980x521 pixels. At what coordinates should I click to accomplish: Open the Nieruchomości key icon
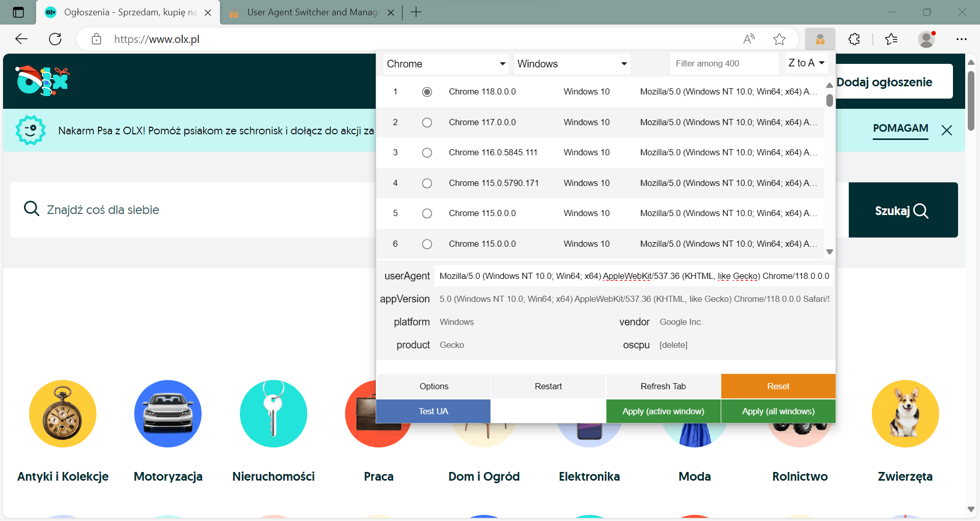coord(274,414)
